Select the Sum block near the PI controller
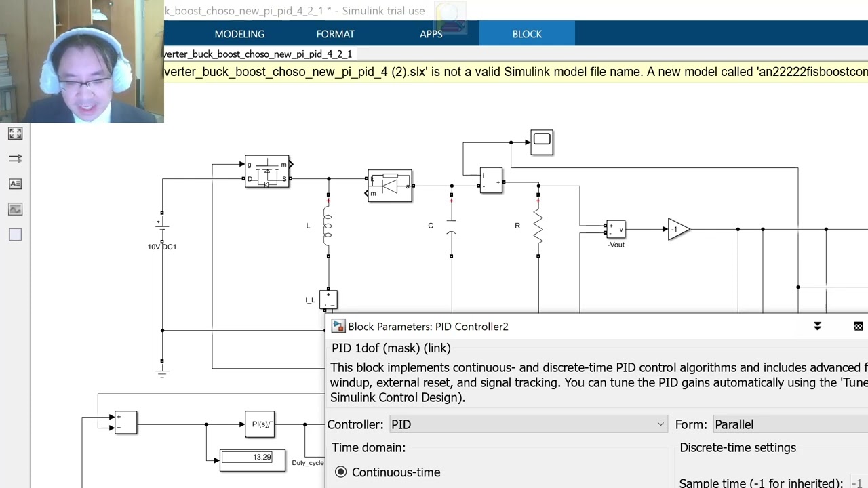The width and height of the screenshot is (868, 488). tap(125, 422)
